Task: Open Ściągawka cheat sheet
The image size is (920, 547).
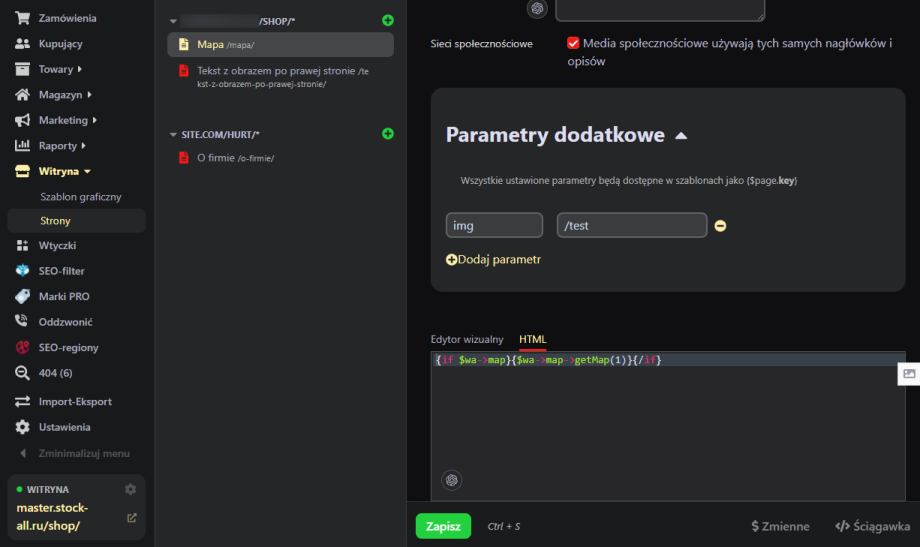Action: tap(872, 526)
